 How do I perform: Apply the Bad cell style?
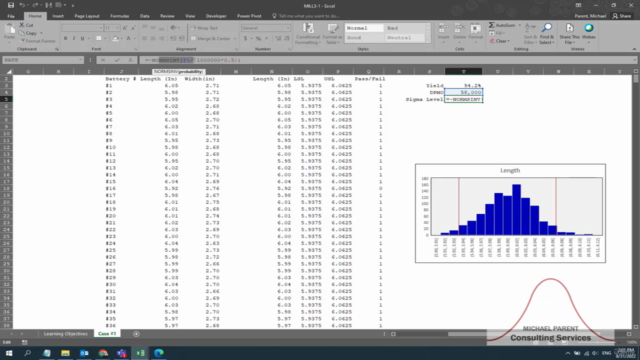(405, 28)
